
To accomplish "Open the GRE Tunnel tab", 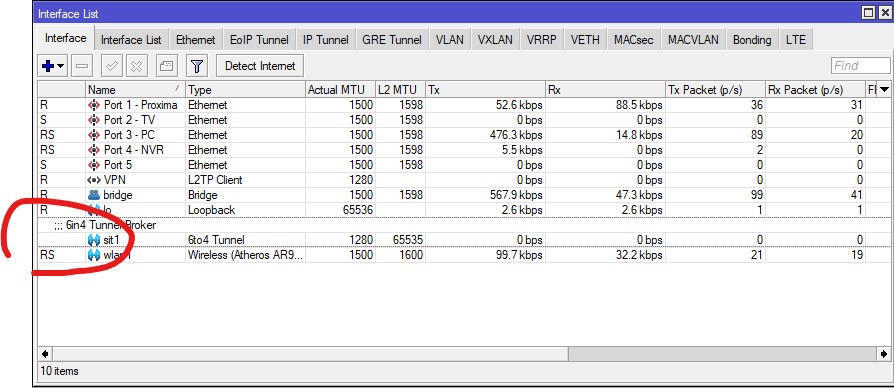I will click(392, 40).
